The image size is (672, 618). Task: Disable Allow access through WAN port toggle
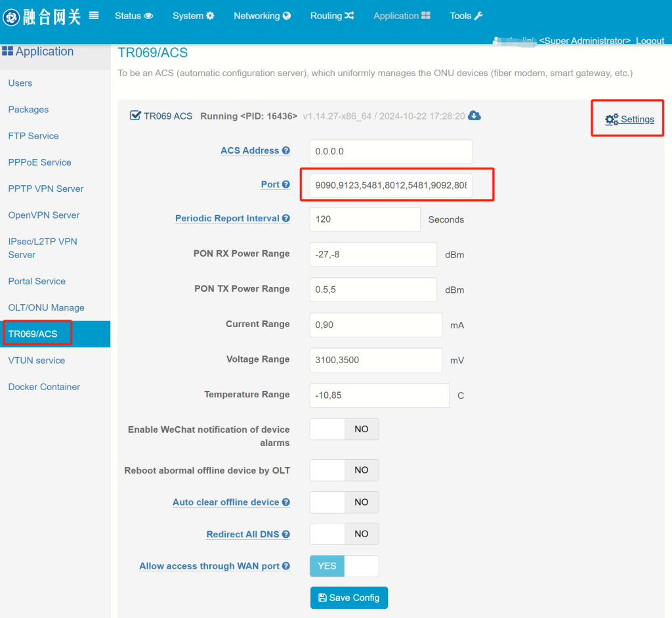(x=344, y=566)
